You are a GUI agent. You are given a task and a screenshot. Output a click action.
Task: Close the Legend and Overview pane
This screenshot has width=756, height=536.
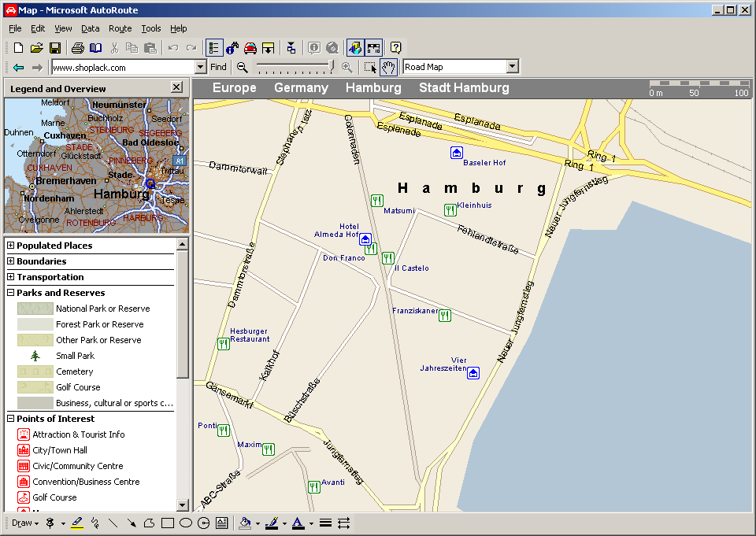[x=177, y=87]
